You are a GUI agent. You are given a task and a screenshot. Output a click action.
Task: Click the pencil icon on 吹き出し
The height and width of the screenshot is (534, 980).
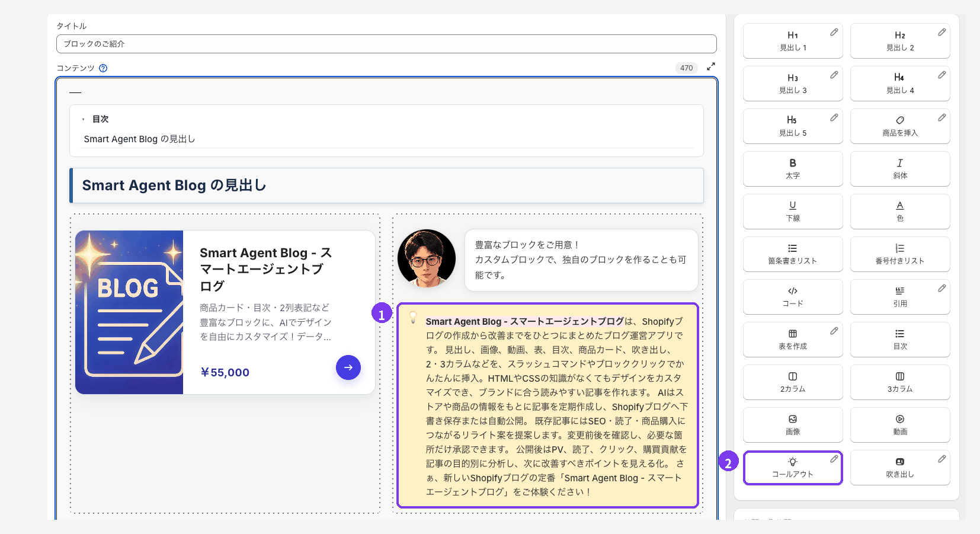tap(942, 459)
